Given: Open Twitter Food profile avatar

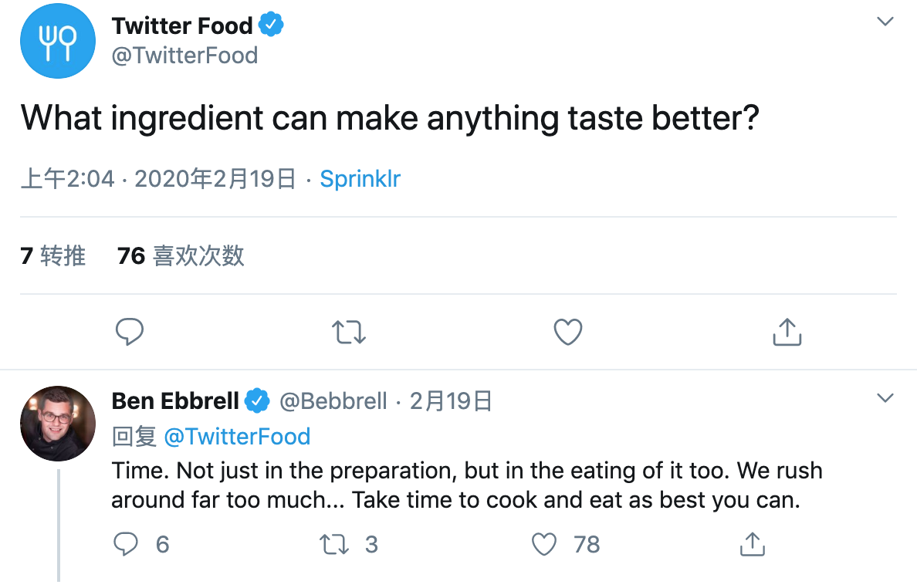Looking at the screenshot, I should coord(58,41).
